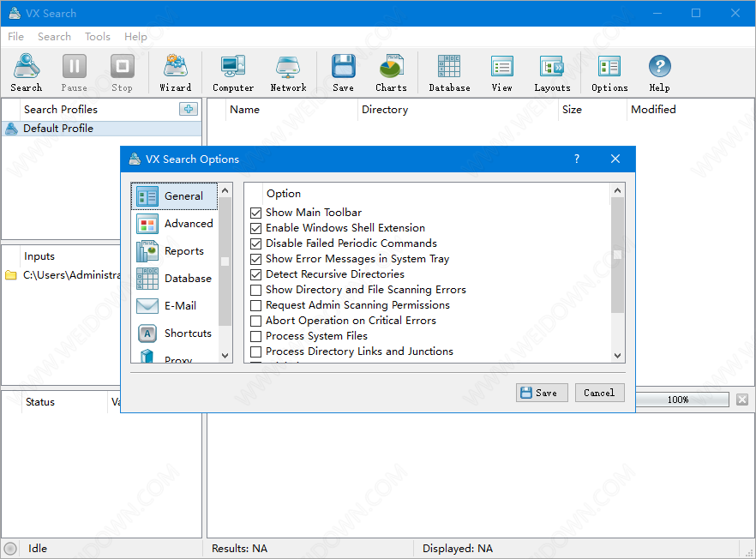Click the status indicator icon next to Idle
Viewport: 756px width, 559px height.
point(10,549)
